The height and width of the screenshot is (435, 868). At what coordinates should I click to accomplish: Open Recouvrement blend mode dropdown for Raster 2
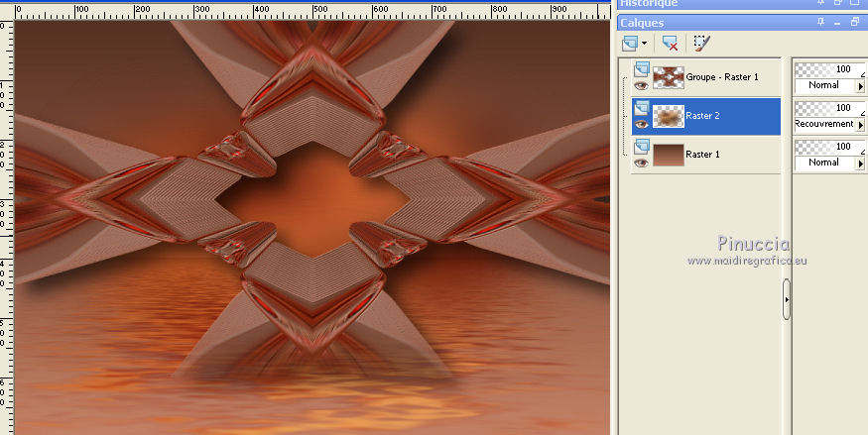tap(860, 125)
